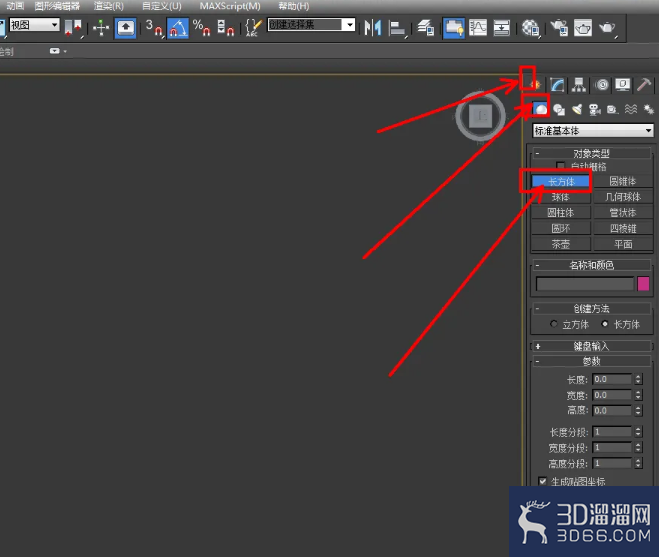The height and width of the screenshot is (557, 659).
Task: Open the 自定义(U) menu
Action: coord(162,6)
